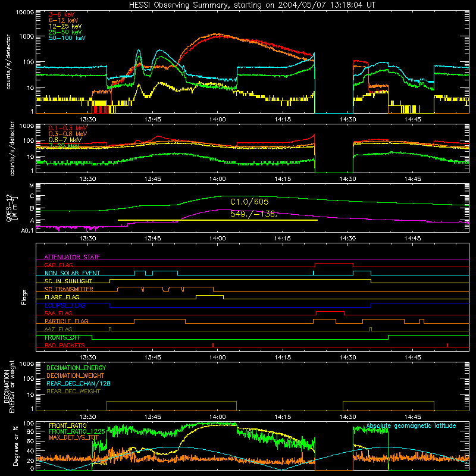Select the orange '0.3-0.8 MeV' legend label
This screenshot has height=476, width=476.
point(68,134)
